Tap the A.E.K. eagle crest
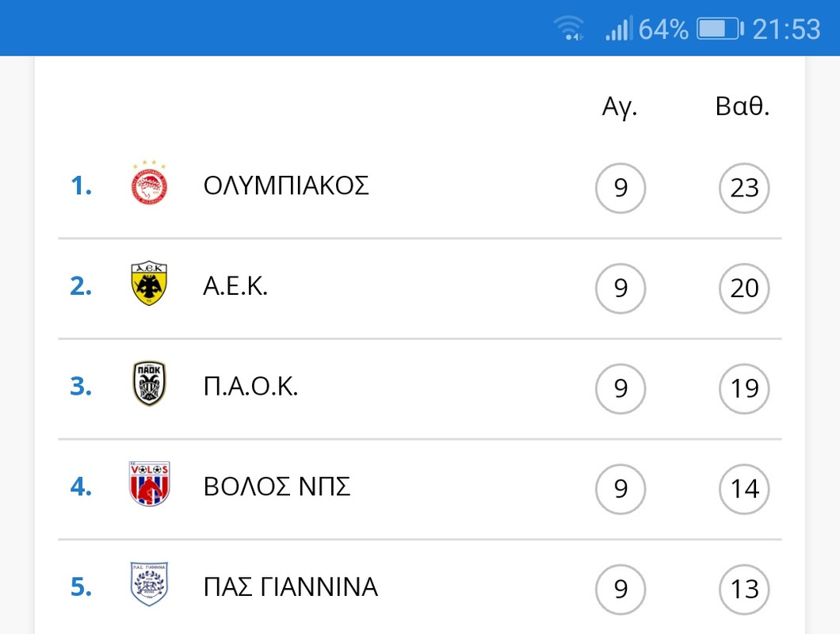This screenshot has width=840, height=634. [x=150, y=284]
